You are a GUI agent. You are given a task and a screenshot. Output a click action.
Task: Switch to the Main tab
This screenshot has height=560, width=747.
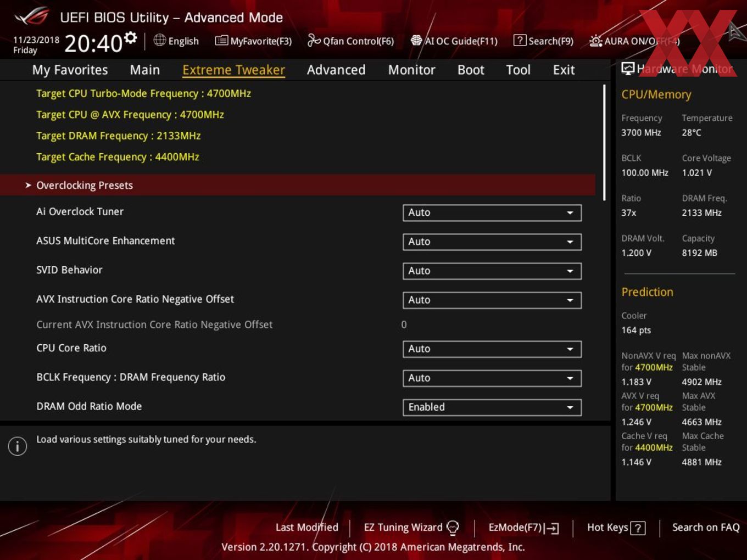tap(145, 70)
